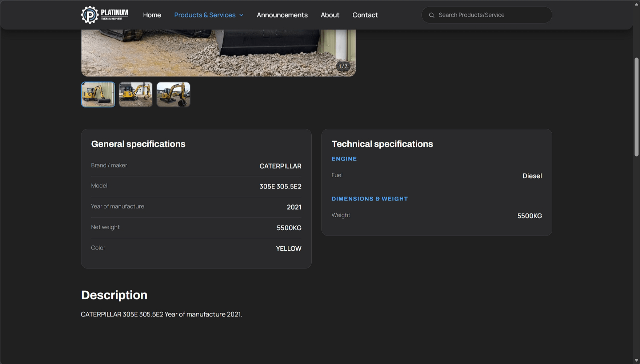The image size is (640, 364).
Task: Click the Diesel fuel value
Action: click(532, 176)
